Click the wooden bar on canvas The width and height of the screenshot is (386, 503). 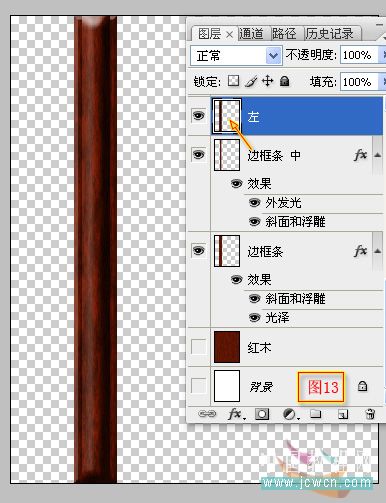(96, 249)
